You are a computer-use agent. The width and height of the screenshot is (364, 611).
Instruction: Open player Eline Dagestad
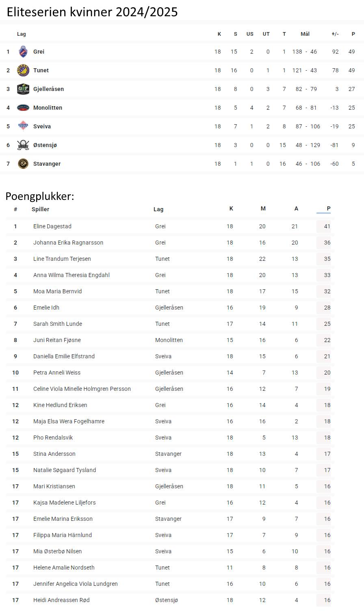coord(52,226)
